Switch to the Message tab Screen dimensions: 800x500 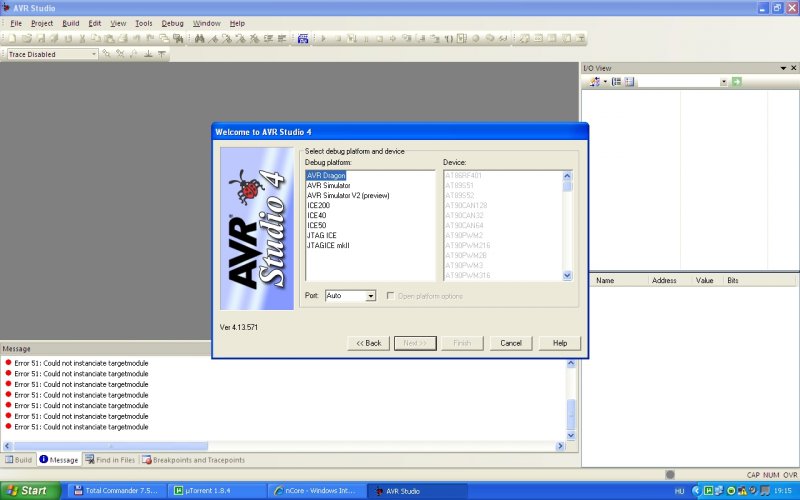pos(59,460)
